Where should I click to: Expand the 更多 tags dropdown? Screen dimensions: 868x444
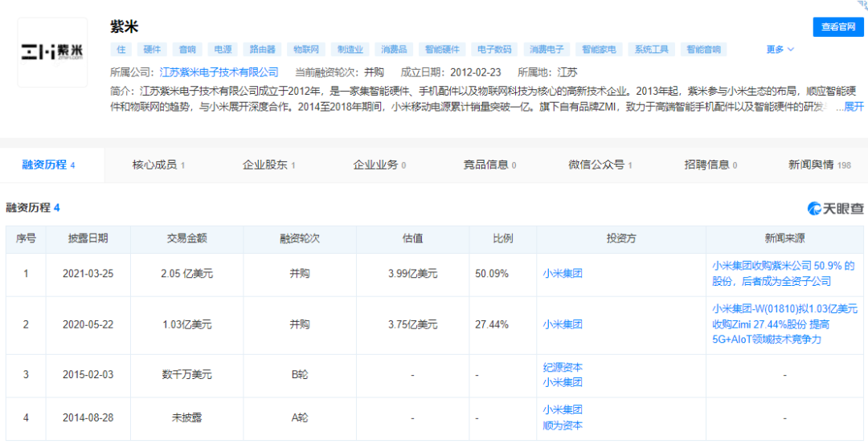[x=780, y=50]
